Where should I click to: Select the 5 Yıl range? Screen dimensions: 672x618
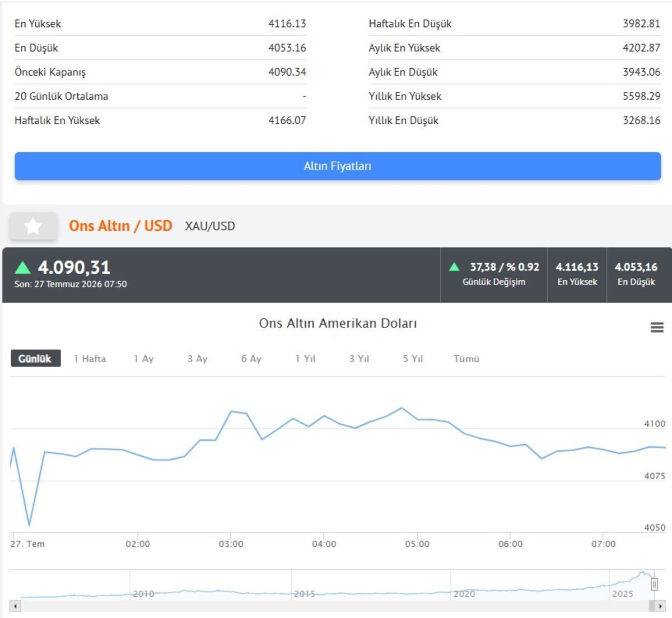[x=413, y=359]
